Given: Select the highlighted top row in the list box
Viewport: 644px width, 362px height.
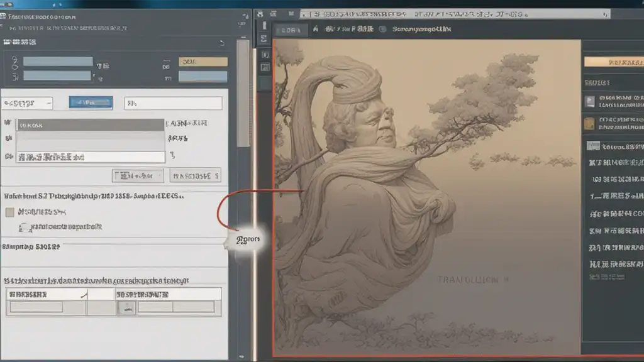Looking at the screenshot, I should coord(90,125).
